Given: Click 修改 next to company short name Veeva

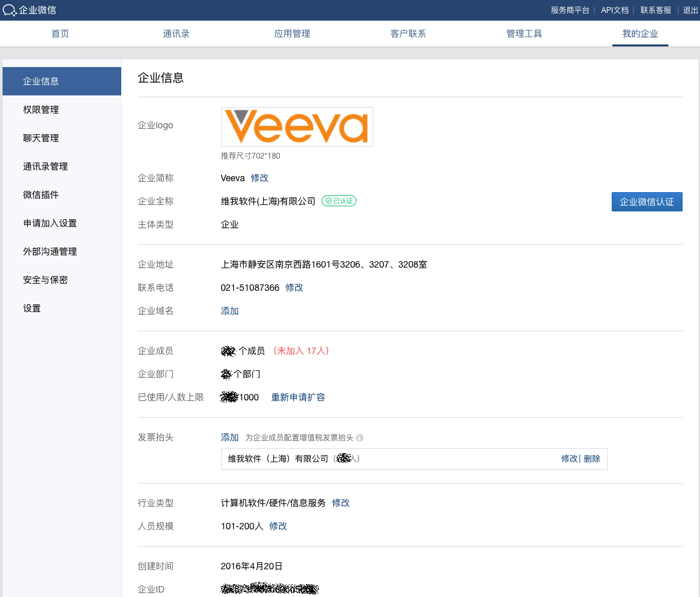Looking at the screenshot, I should point(260,178).
